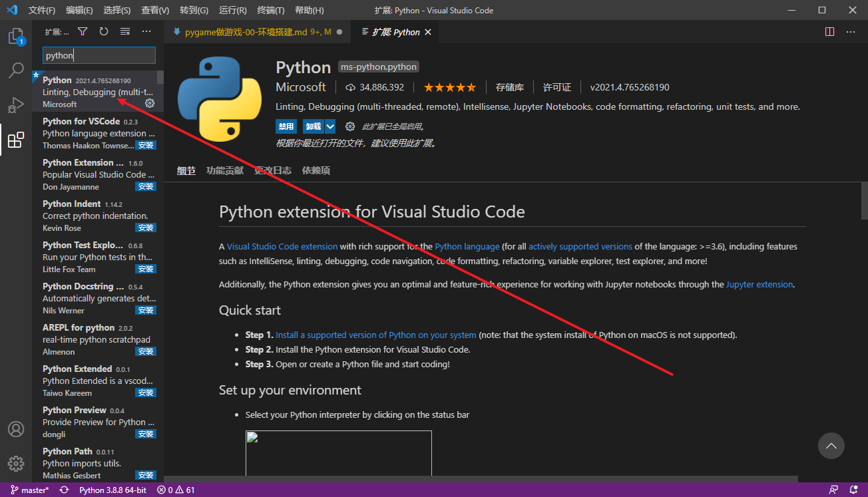Image resolution: width=868 pixels, height=497 pixels.
Task: Select the 更改日志 changelog tab
Action: click(x=273, y=170)
